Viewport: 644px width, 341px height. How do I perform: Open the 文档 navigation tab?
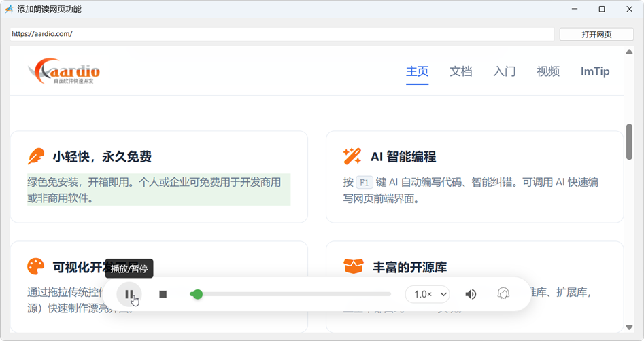[x=460, y=71]
